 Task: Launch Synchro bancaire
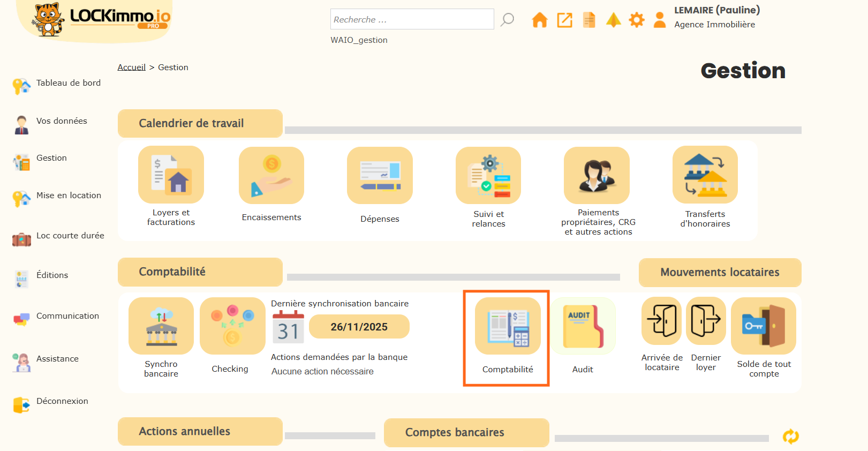[161, 326]
